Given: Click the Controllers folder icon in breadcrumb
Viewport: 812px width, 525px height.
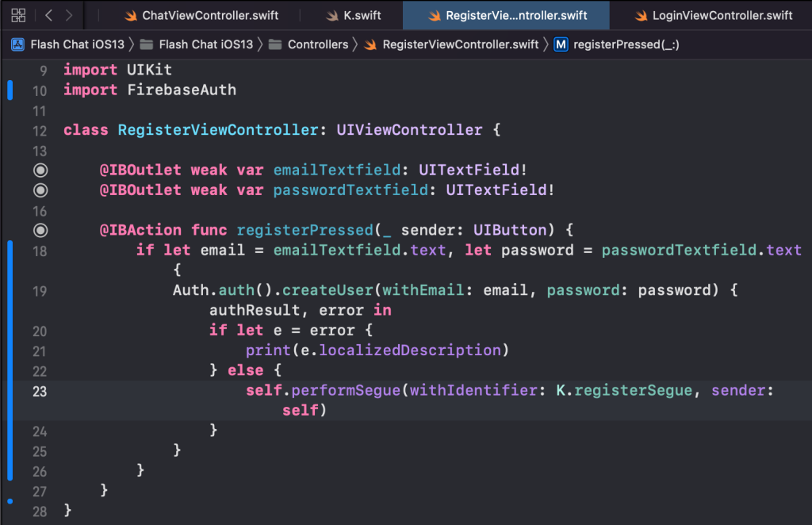Looking at the screenshot, I should (x=275, y=44).
